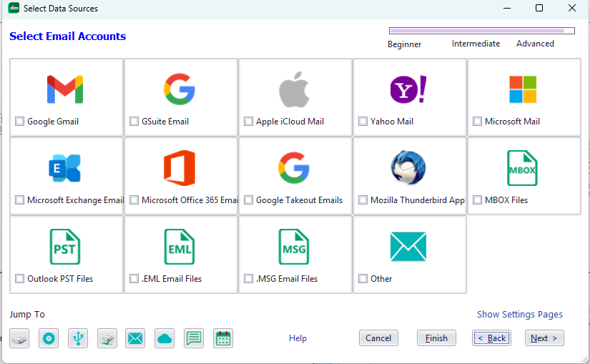Click the Jump To label
This screenshot has height=364, width=590.
point(27,315)
